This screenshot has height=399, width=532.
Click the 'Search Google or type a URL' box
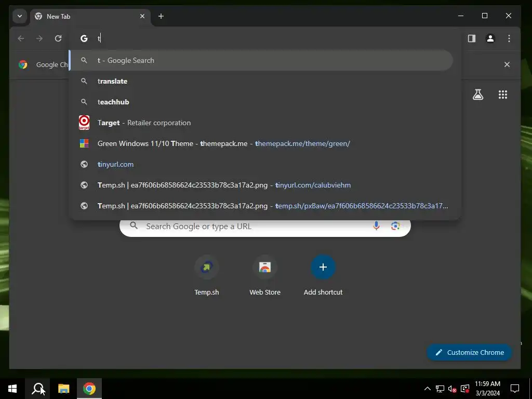point(265,227)
